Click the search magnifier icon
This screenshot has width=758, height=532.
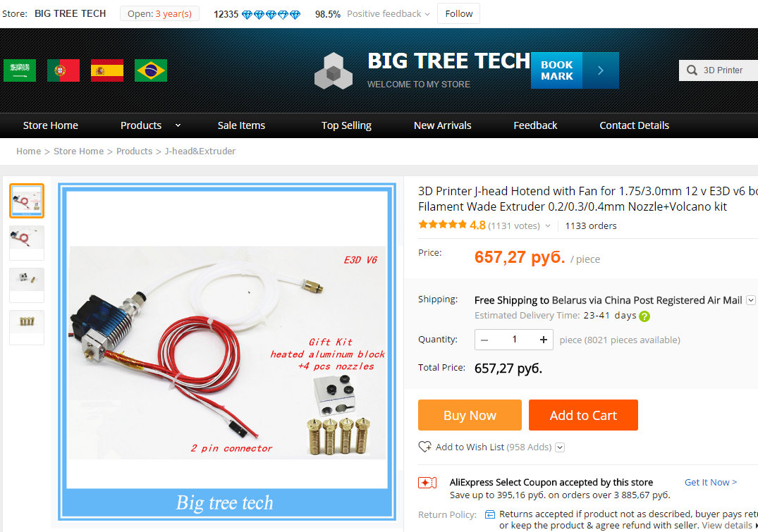[x=692, y=70]
